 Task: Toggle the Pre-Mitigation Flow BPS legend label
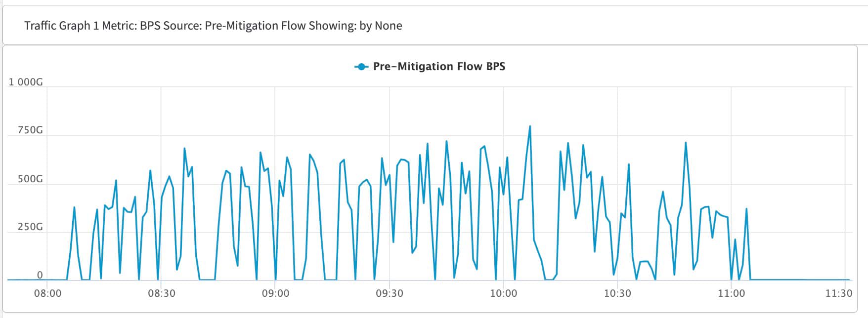[x=439, y=67]
